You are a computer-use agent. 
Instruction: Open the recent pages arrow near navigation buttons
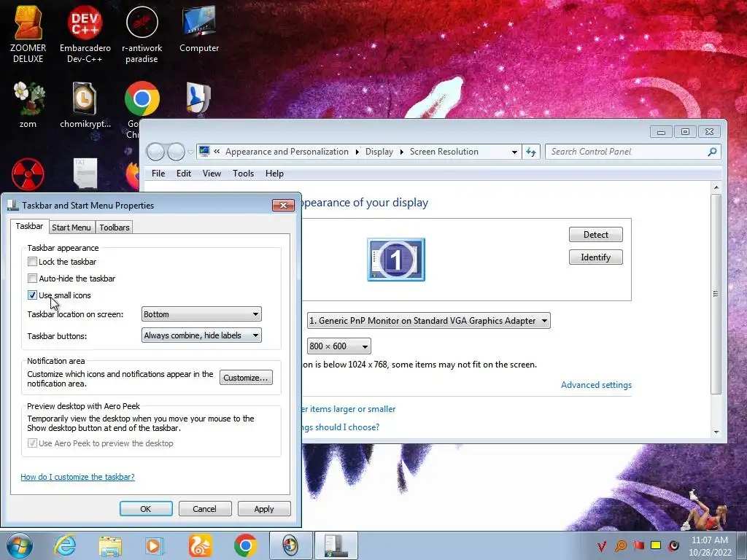click(x=190, y=152)
